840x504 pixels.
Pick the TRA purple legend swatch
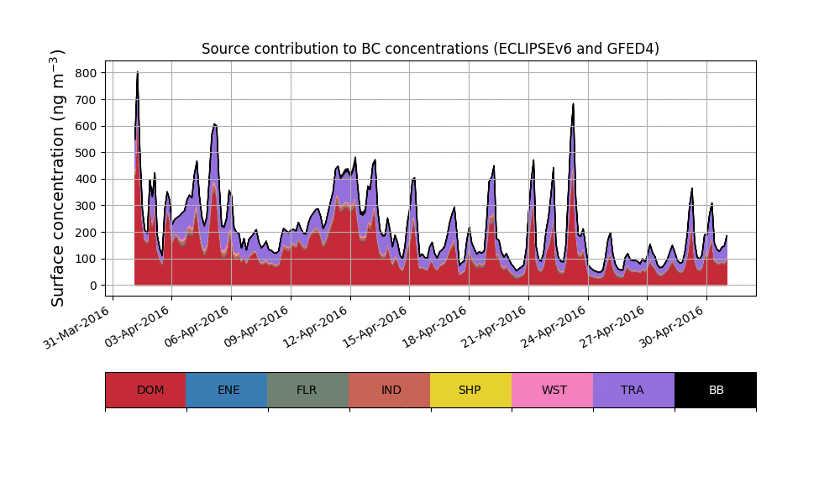633,390
